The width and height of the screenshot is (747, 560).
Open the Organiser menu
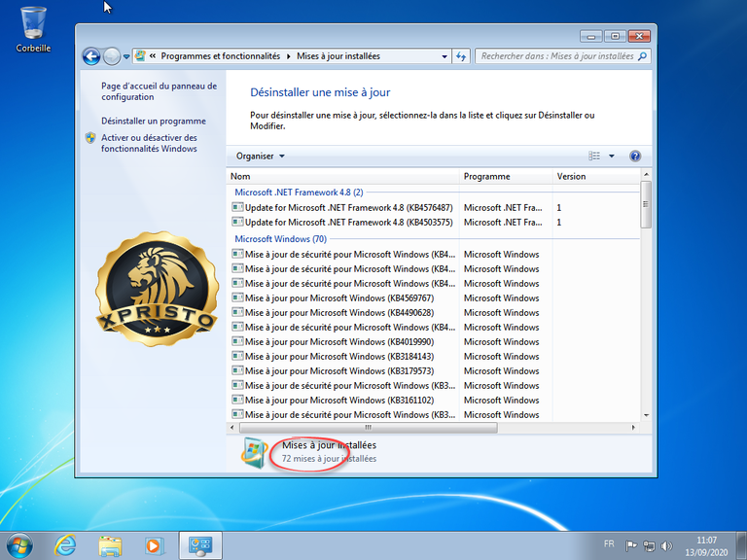(x=260, y=157)
